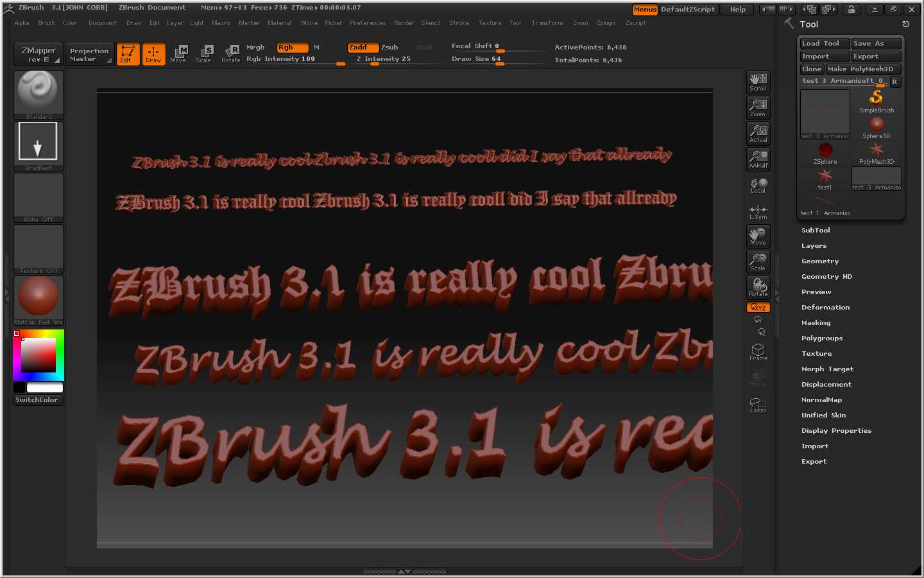Open the large current tool thumbnail
Viewport: 924px width, 578px height.
[x=825, y=114]
